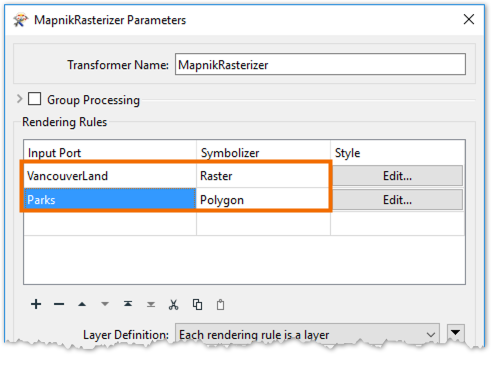The image size is (491, 379).
Task: Enable the Group Processing checkbox
Action: (34, 99)
